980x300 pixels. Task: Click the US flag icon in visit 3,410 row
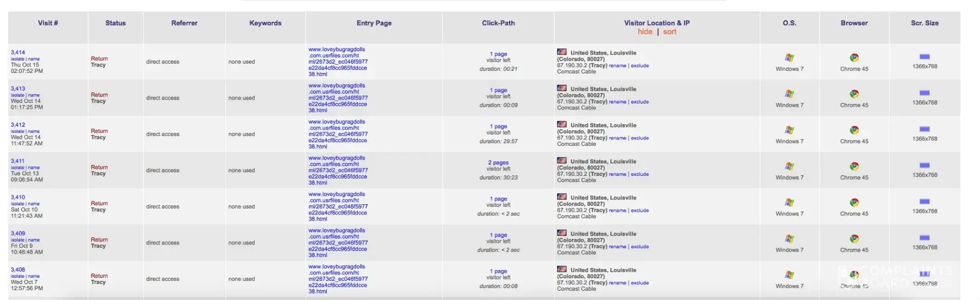(561, 197)
